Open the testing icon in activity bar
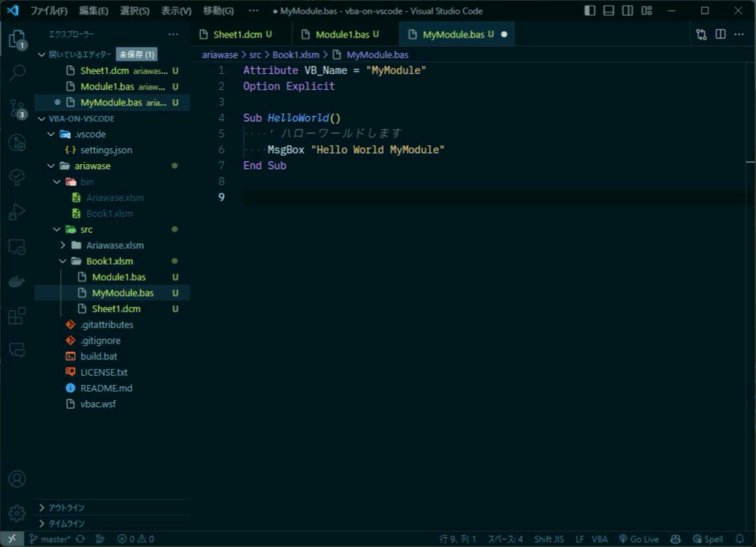 [17, 177]
